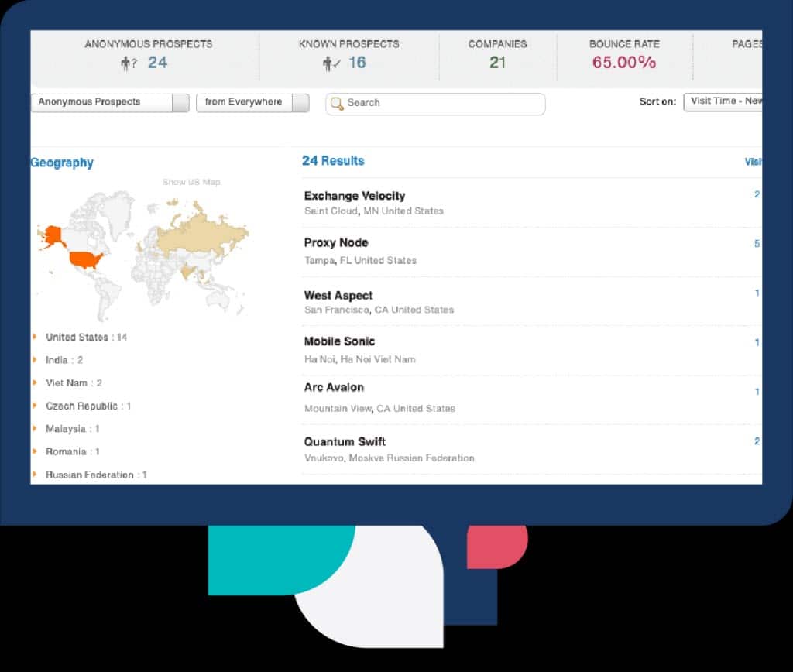Click the Ha Noi Viet Nam text
The height and width of the screenshot is (672, 793).
[x=359, y=359]
